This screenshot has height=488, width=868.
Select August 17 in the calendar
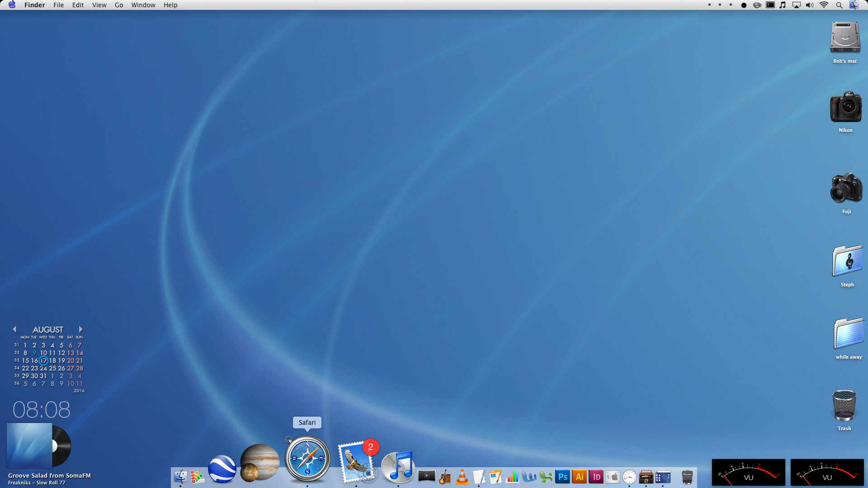[x=43, y=361]
